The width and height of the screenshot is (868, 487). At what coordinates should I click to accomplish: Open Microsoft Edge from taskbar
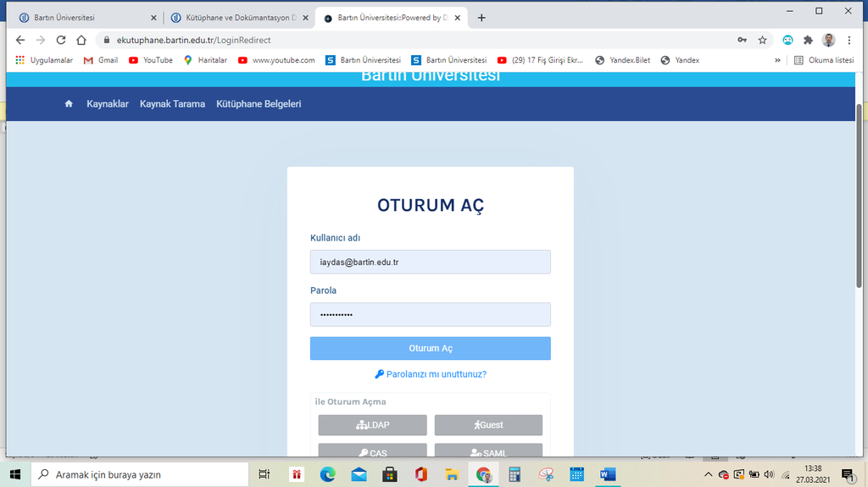click(x=327, y=474)
